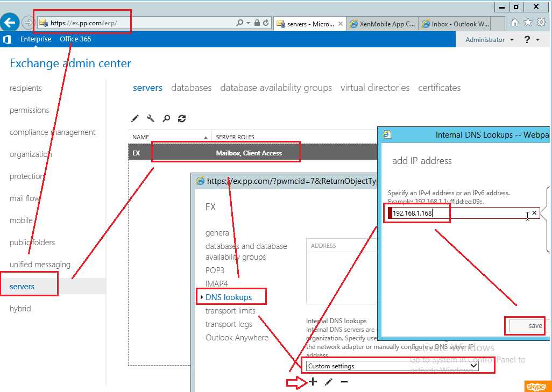This screenshot has height=392, width=552.
Task: Open IMAP4 in the EX properties window
Action: tap(216, 283)
